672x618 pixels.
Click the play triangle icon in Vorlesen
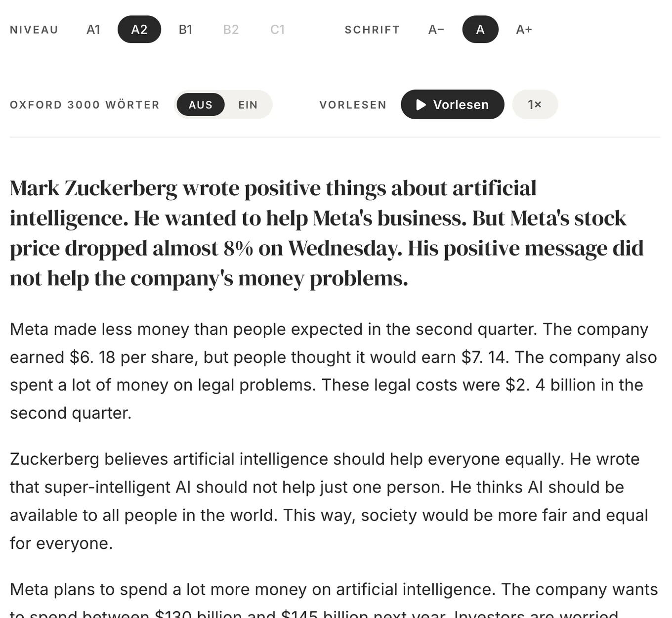[x=421, y=105]
